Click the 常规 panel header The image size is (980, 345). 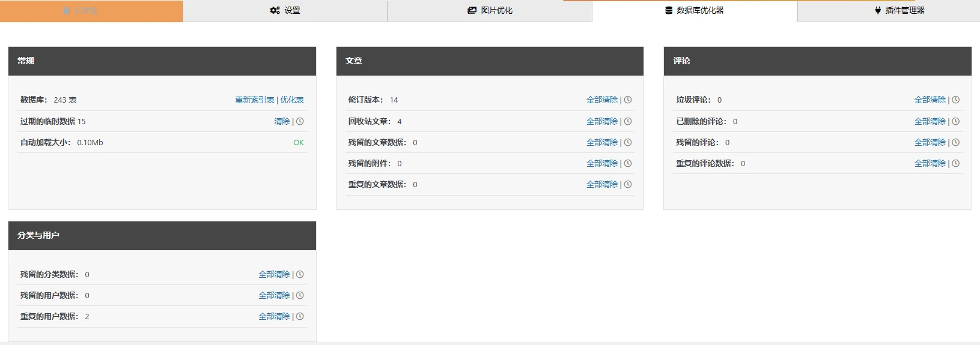tap(162, 61)
